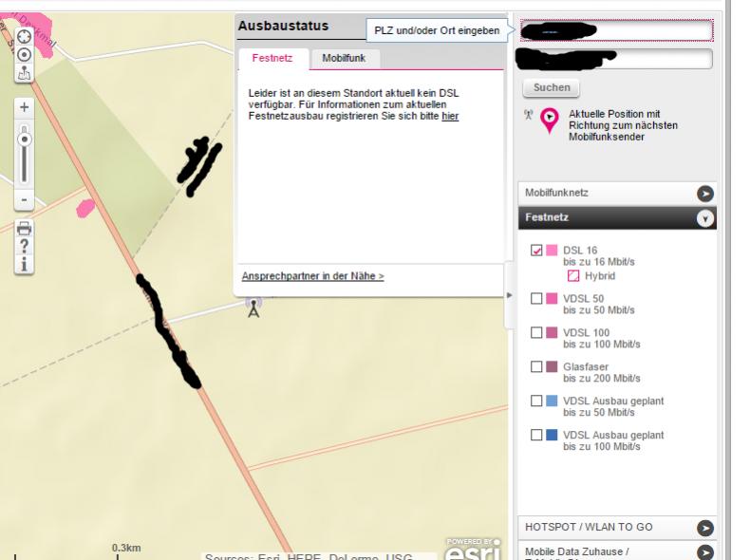Select the Festnetz tab
The height and width of the screenshot is (560, 750).
tap(272, 58)
